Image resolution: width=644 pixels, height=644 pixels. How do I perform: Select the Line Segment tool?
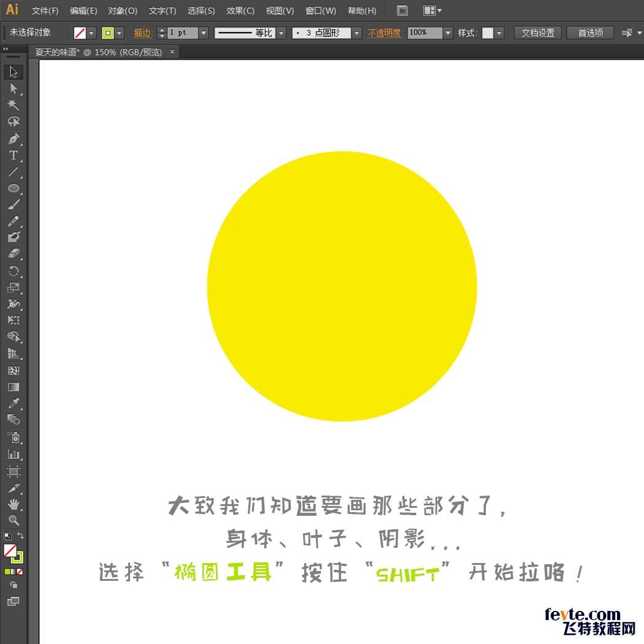pos(13,172)
